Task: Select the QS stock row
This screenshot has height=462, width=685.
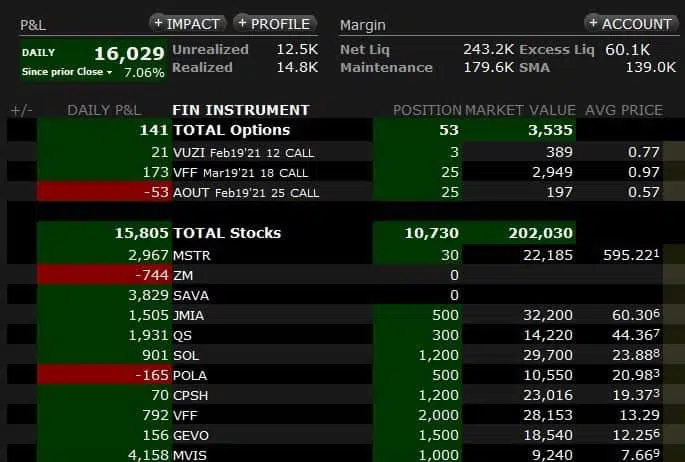Action: 346,335
